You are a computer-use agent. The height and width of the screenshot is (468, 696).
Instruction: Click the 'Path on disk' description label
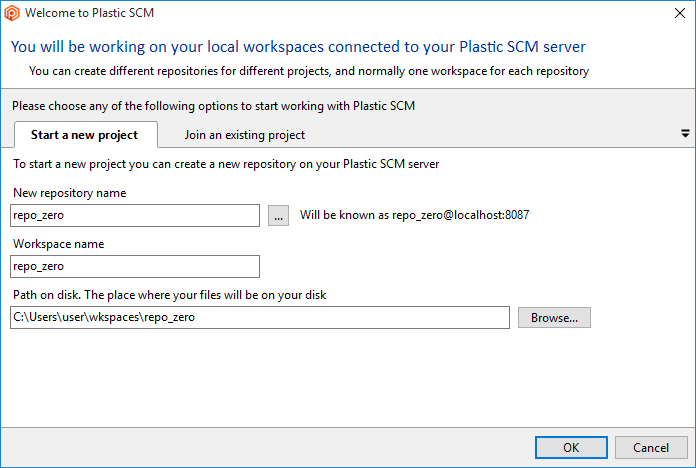pyautogui.click(x=170, y=295)
